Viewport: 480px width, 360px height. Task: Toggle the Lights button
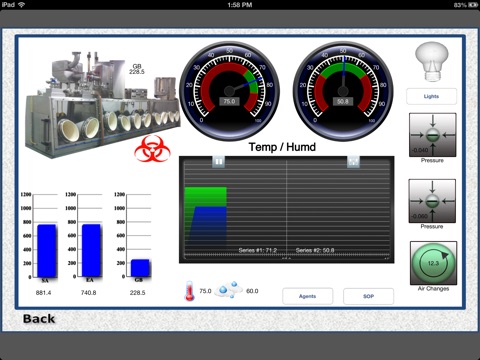click(431, 96)
